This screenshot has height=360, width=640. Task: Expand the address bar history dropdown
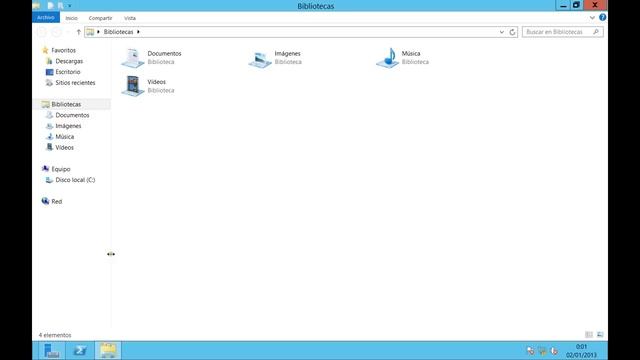pos(502,32)
